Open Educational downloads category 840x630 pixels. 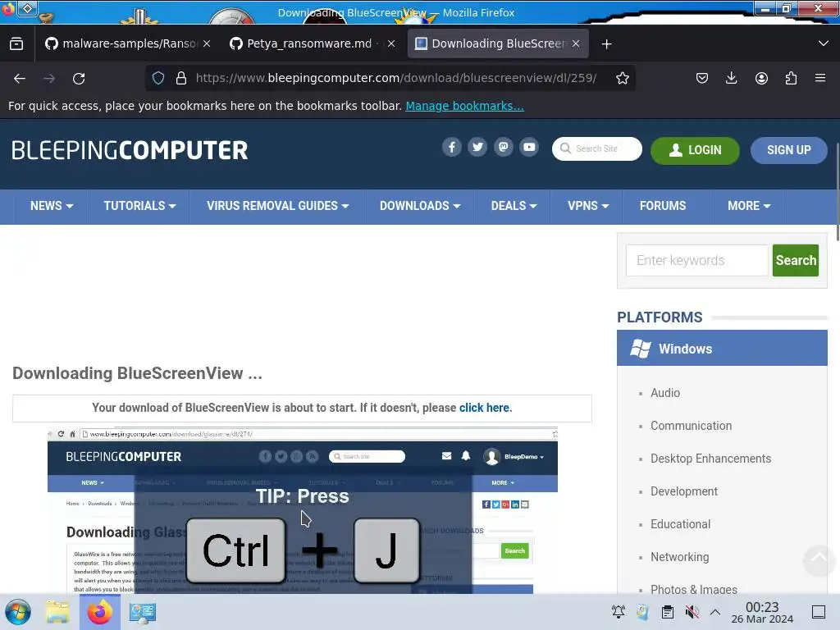680,524
